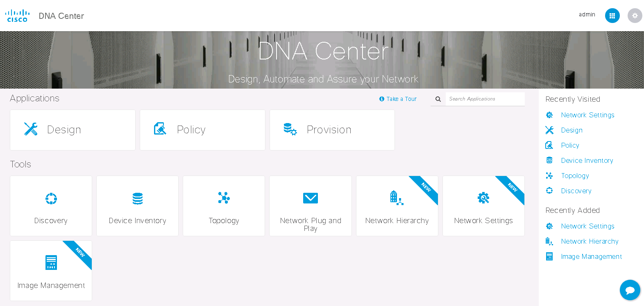Screen dimensions: 644x306
Task: Click Policy icon under Recently Visited
Action: point(549,145)
